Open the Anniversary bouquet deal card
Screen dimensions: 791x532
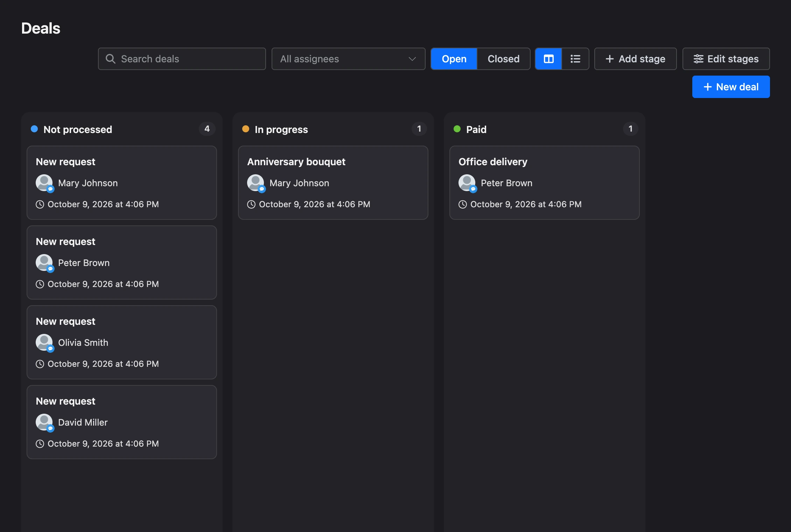pyautogui.click(x=333, y=183)
